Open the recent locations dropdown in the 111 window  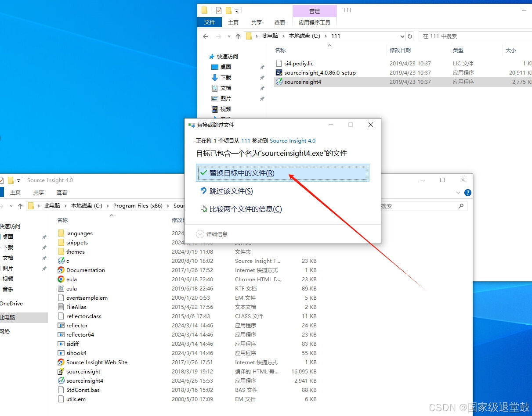coord(228,36)
